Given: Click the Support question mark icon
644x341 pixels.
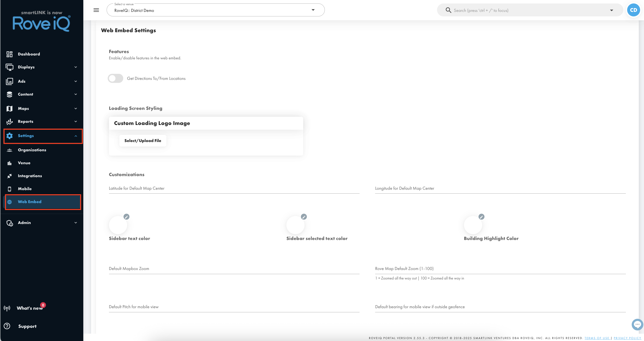Looking at the screenshot, I should [x=7, y=326].
